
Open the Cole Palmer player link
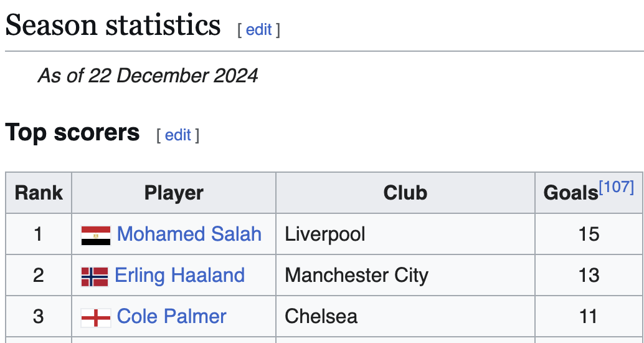(x=171, y=316)
